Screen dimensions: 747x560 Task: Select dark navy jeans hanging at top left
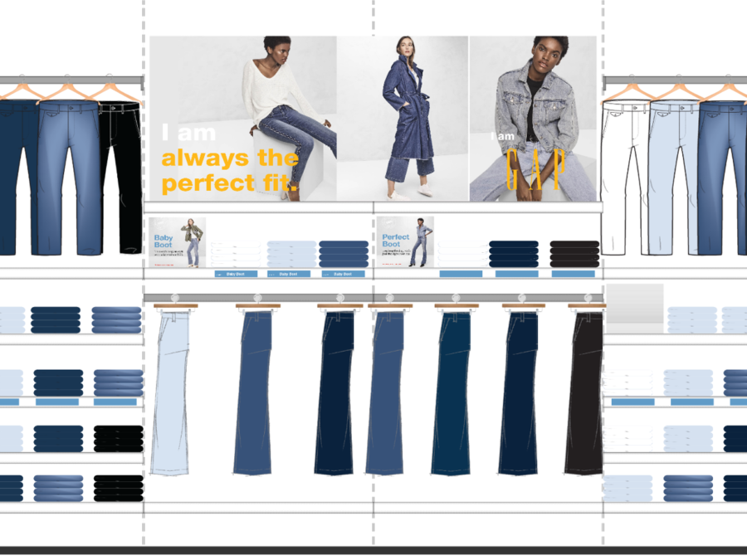(17, 178)
